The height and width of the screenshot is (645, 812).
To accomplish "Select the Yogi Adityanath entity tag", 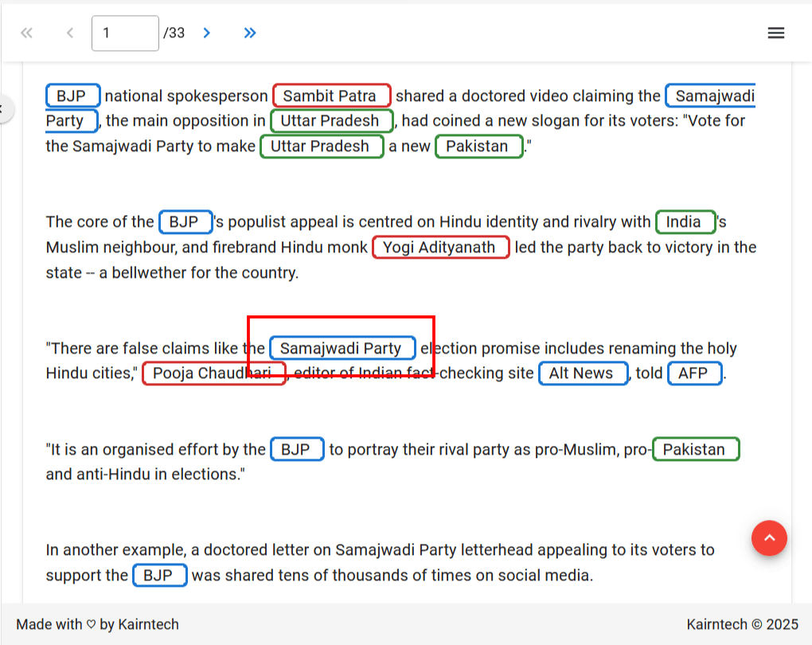I will coord(440,248).
